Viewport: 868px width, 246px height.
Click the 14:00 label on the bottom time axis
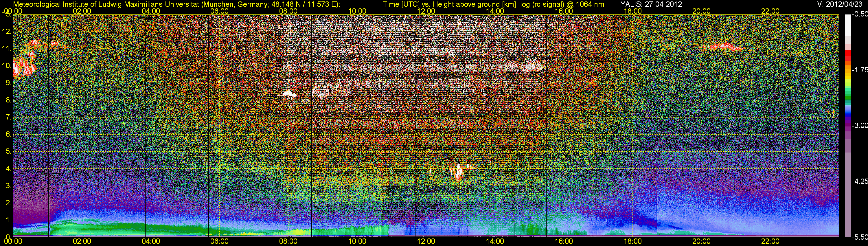495,241
